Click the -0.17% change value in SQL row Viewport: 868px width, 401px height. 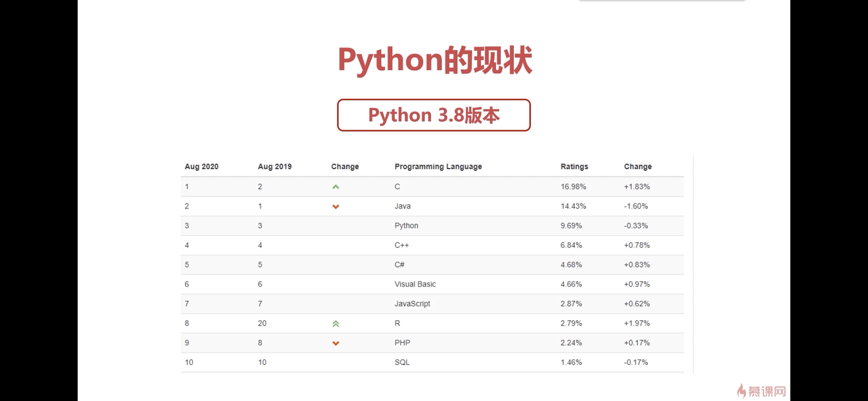click(636, 362)
